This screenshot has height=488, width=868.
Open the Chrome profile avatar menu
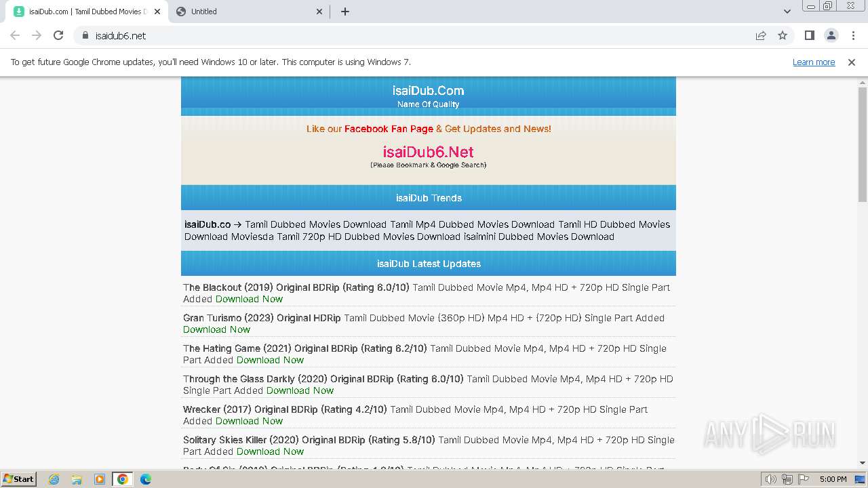[831, 35]
